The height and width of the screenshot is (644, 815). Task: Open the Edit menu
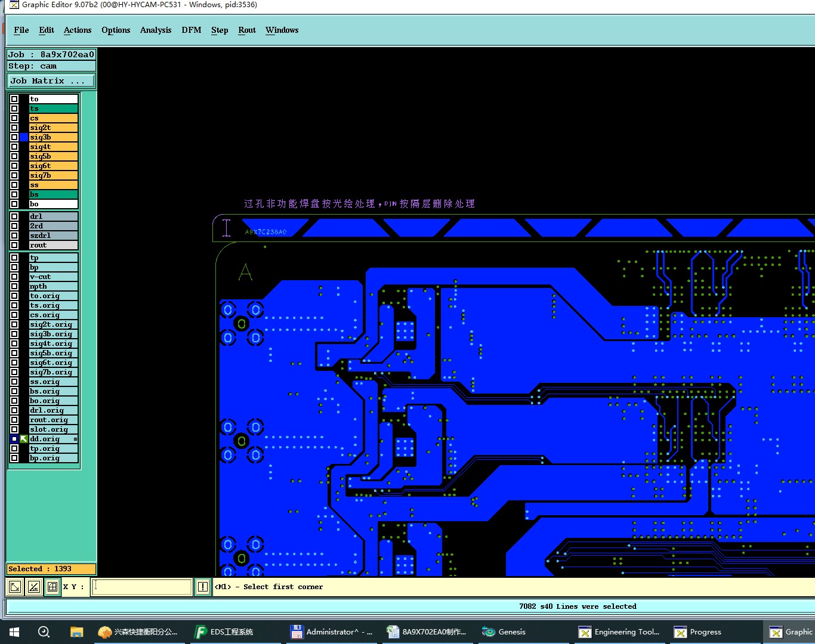pyautogui.click(x=47, y=30)
